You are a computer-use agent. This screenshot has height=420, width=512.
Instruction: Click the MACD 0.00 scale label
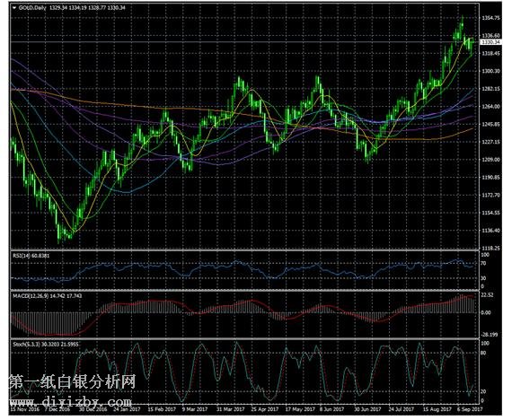(486, 312)
